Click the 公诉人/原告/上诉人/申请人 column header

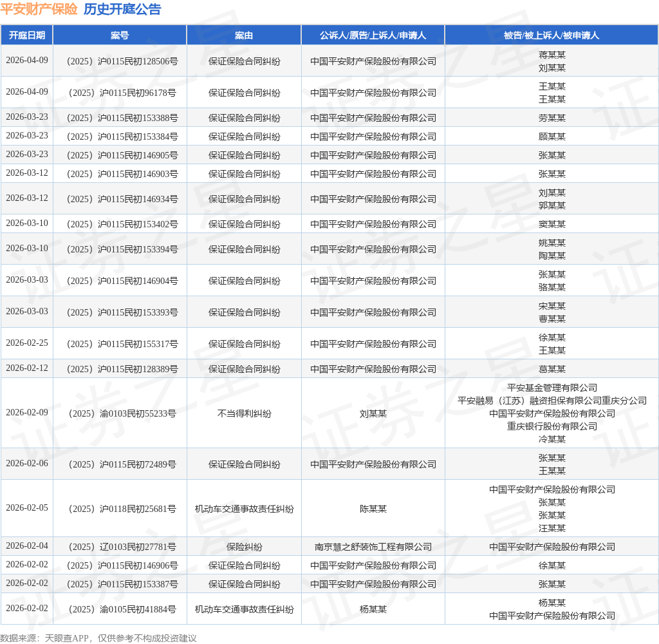(373, 35)
